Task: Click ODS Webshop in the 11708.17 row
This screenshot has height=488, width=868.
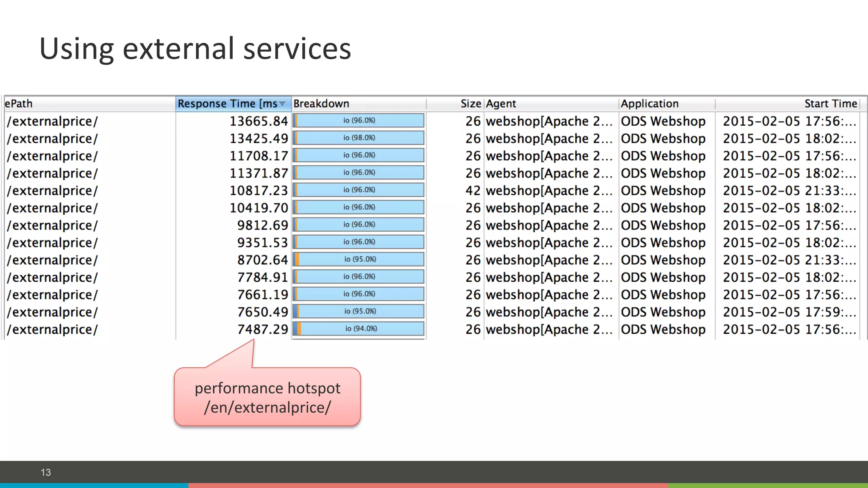Action: (663, 156)
